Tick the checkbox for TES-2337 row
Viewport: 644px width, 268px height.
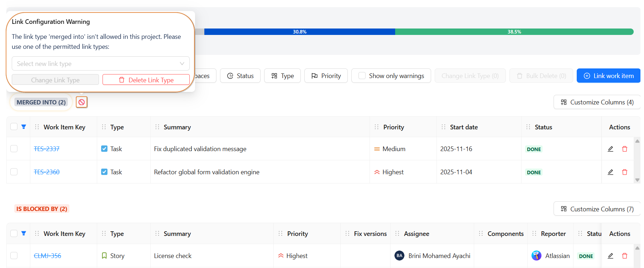(x=14, y=149)
